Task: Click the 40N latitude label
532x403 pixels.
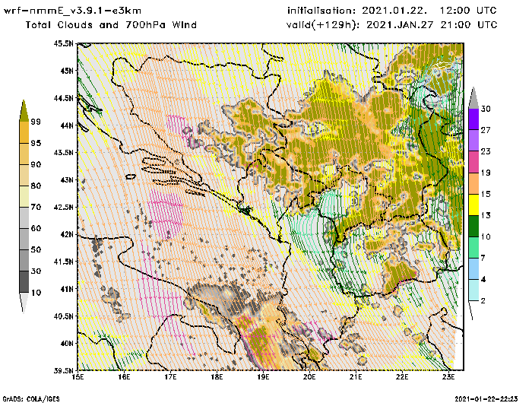Action: coord(66,343)
